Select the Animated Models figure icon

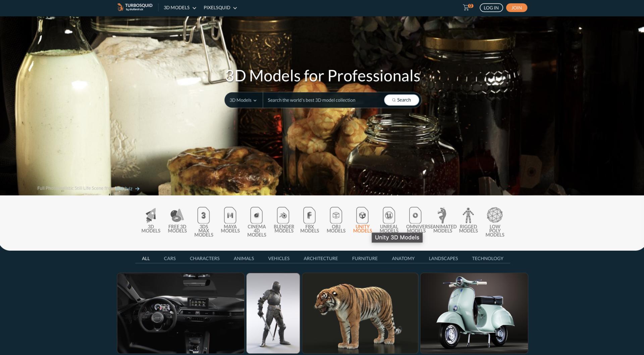click(x=442, y=215)
